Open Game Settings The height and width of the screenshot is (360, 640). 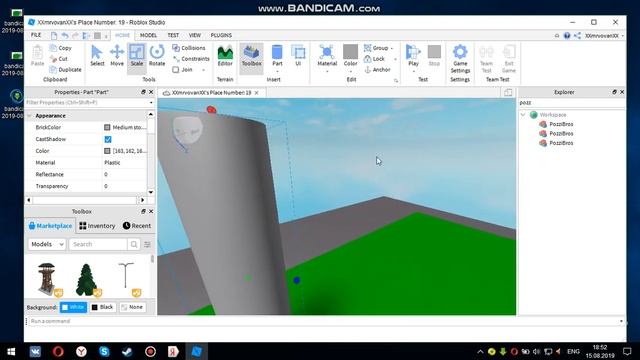(x=460, y=59)
